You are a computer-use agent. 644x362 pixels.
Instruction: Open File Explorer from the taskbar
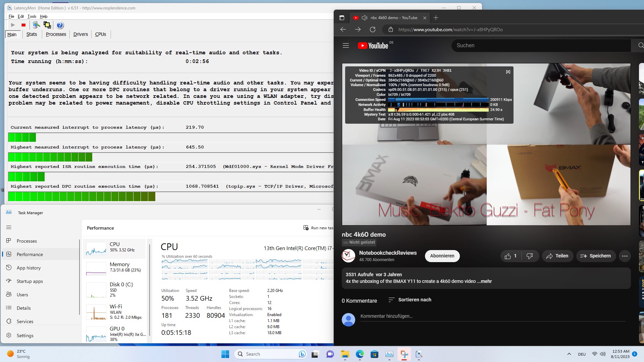(x=345, y=354)
